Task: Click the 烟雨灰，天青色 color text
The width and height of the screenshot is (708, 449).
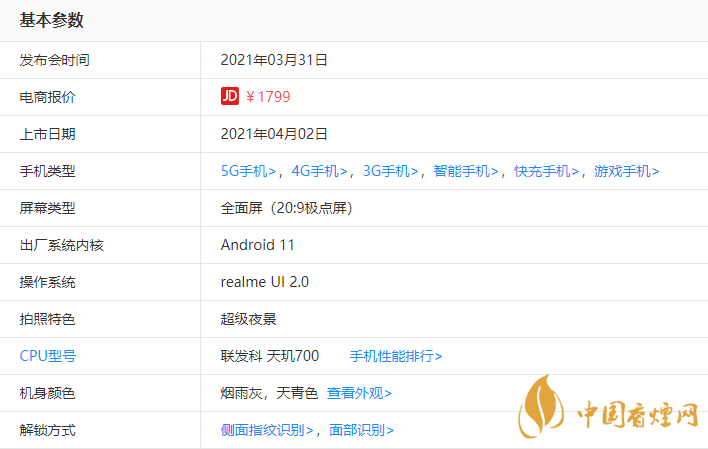Action: point(269,393)
